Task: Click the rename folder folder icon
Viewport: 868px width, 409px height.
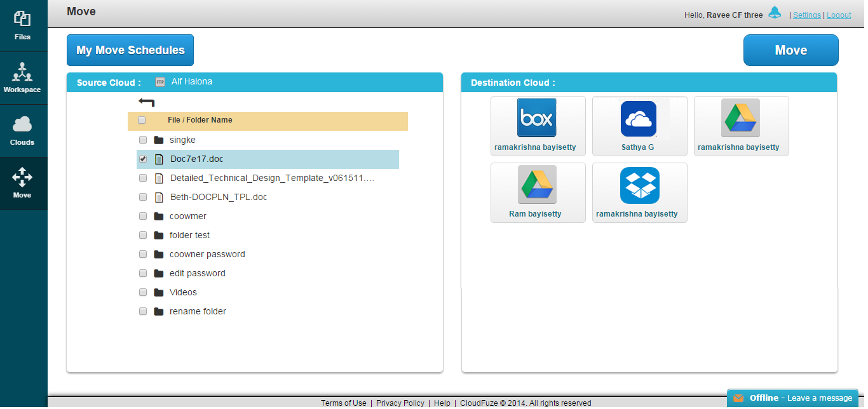Action: 159,311
